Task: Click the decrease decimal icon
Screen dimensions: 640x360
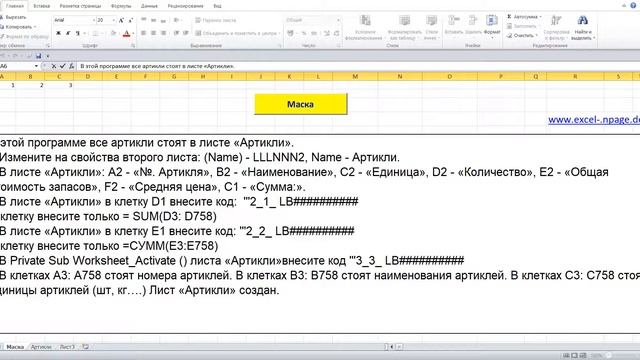Action: (x=337, y=33)
